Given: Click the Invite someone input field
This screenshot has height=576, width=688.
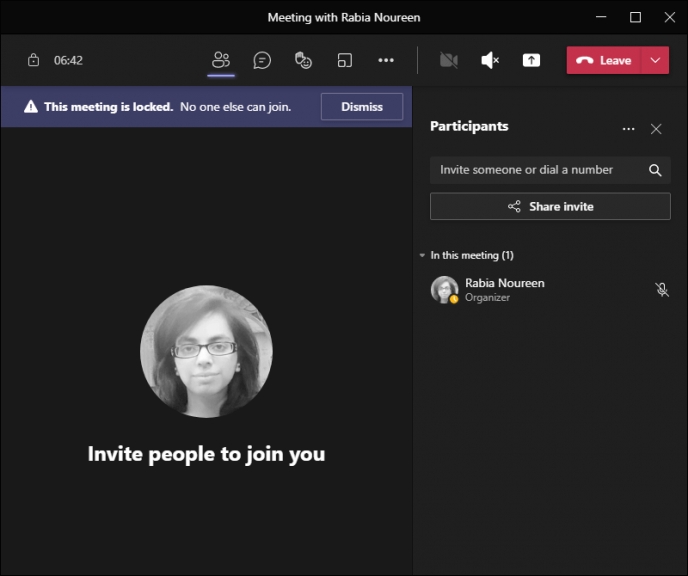Looking at the screenshot, I should [x=539, y=170].
